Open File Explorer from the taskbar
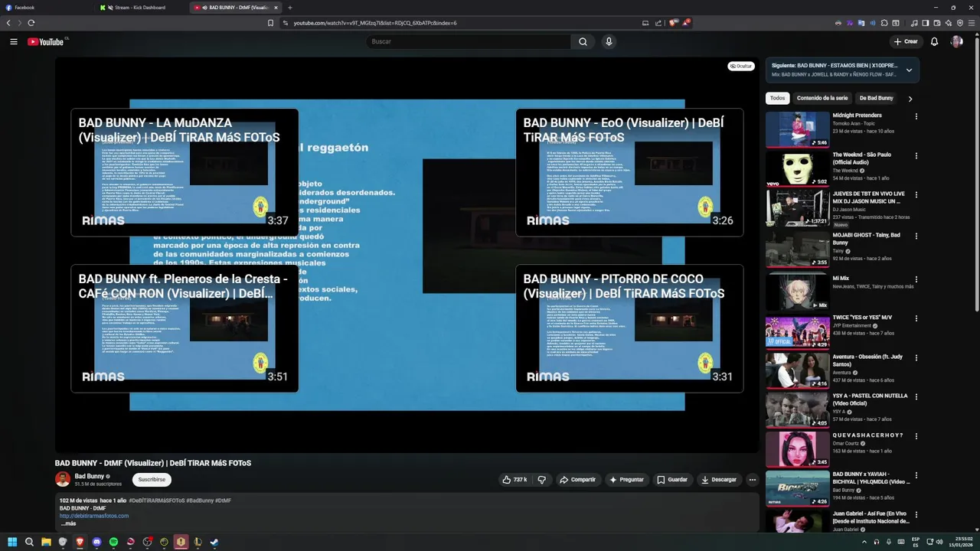The image size is (980, 551). [x=46, y=542]
